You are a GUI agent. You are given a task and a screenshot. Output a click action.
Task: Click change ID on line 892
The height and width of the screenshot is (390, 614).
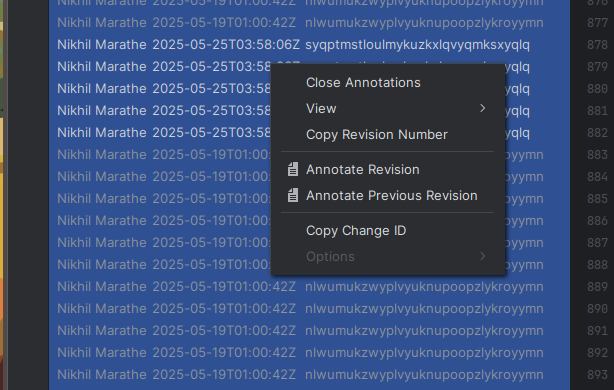(424, 353)
